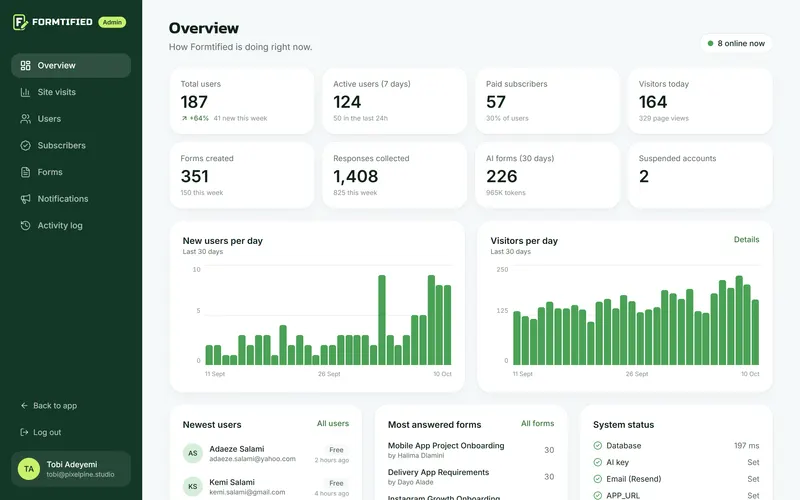Click the Overview grid icon in the sidebar
This screenshot has width=800, height=500.
click(x=26, y=65)
